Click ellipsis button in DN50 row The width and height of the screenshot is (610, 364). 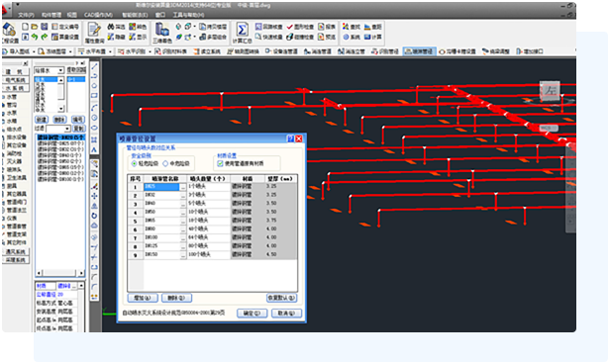183,213
